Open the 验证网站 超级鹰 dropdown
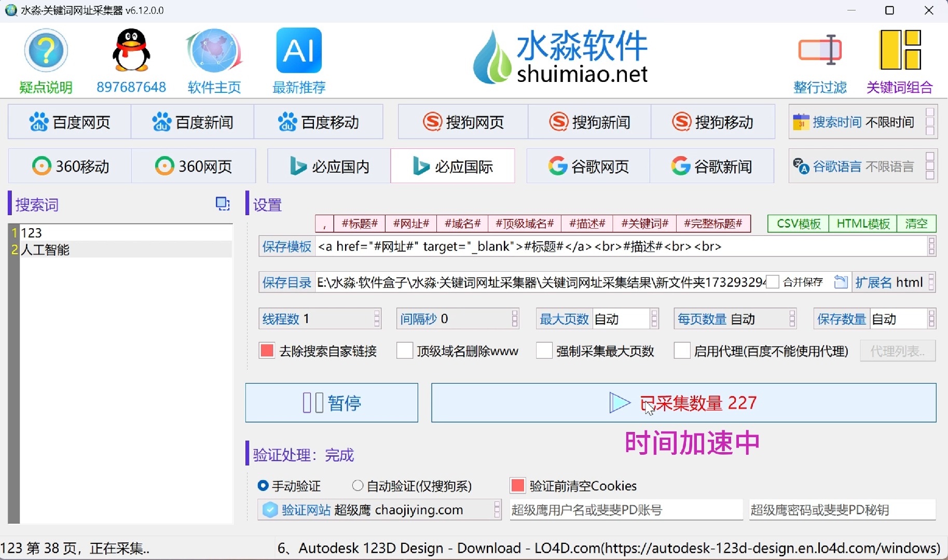Viewport: 948px width, 560px height. [380, 510]
